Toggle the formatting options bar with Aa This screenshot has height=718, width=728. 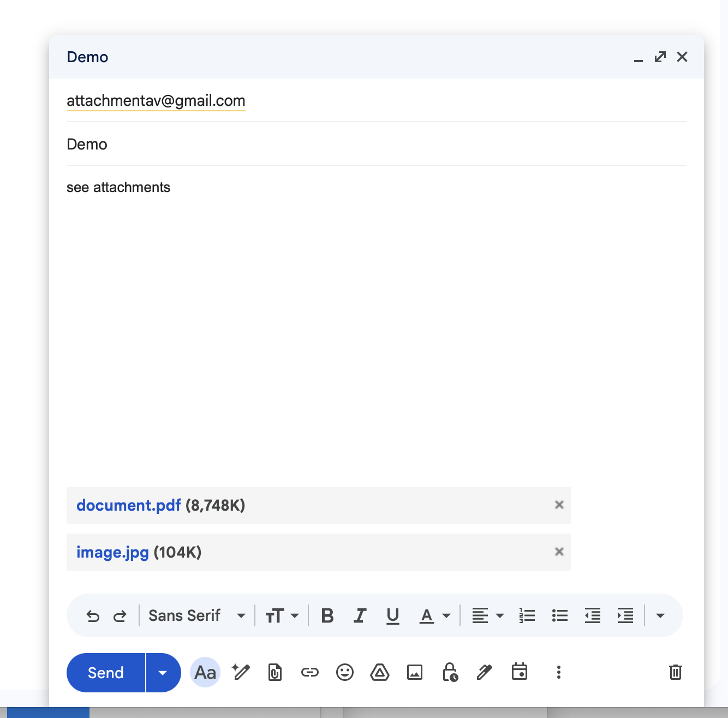(x=205, y=672)
